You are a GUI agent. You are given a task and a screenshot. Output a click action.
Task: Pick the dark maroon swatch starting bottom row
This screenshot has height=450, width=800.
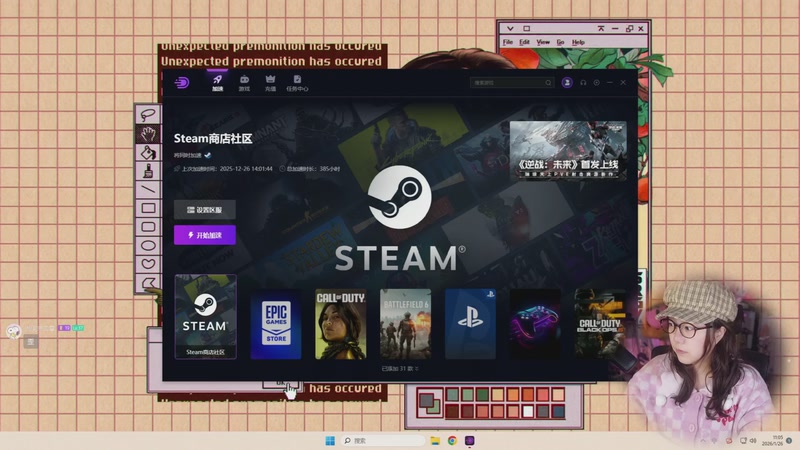coord(452,411)
